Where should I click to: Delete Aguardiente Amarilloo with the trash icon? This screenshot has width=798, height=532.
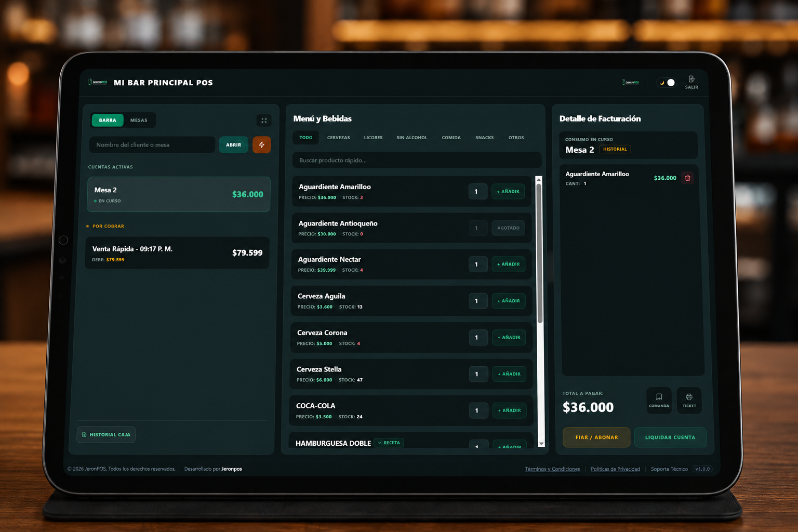pos(687,178)
